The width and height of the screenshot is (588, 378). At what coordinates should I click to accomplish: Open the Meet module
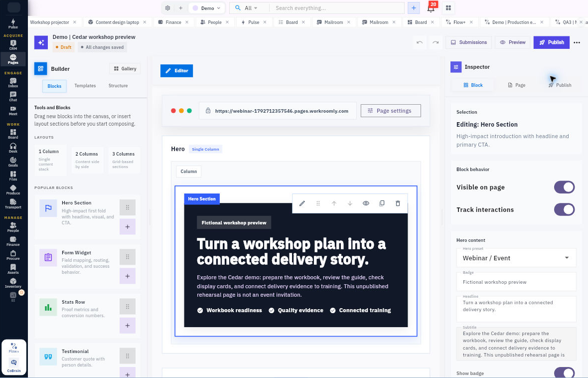coord(13,111)
